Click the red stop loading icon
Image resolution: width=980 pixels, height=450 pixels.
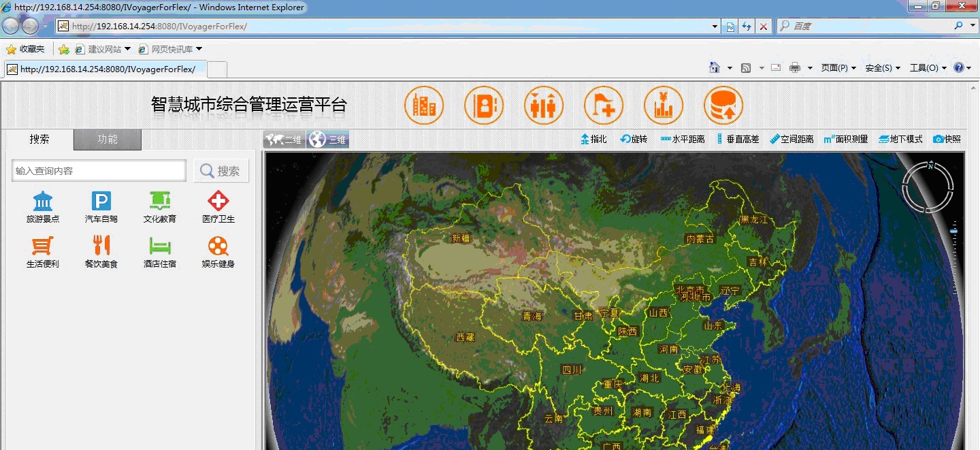pos(764,27)
